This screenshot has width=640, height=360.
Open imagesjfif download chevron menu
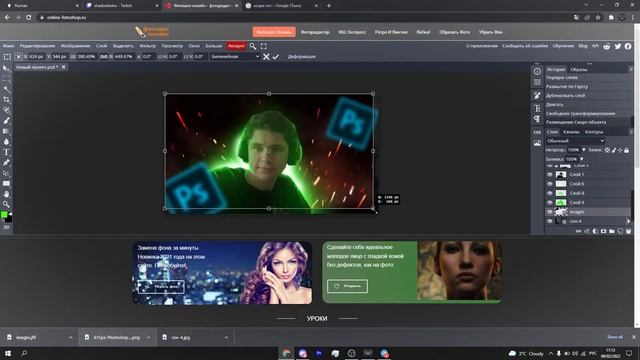71,338
